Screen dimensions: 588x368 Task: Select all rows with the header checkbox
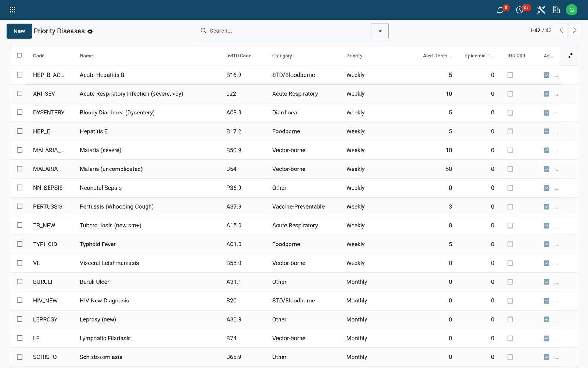click(x=19, y=55)
